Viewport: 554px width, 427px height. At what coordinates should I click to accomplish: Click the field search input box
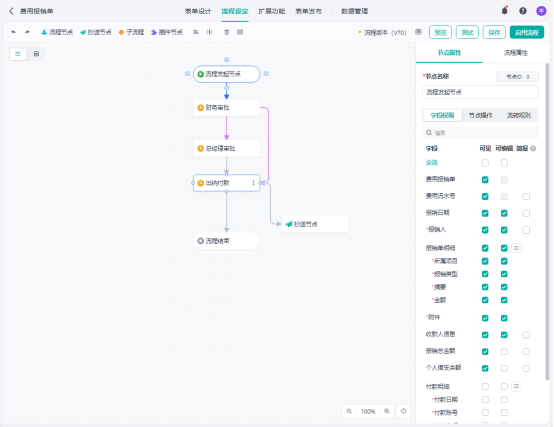coord(480,133)
